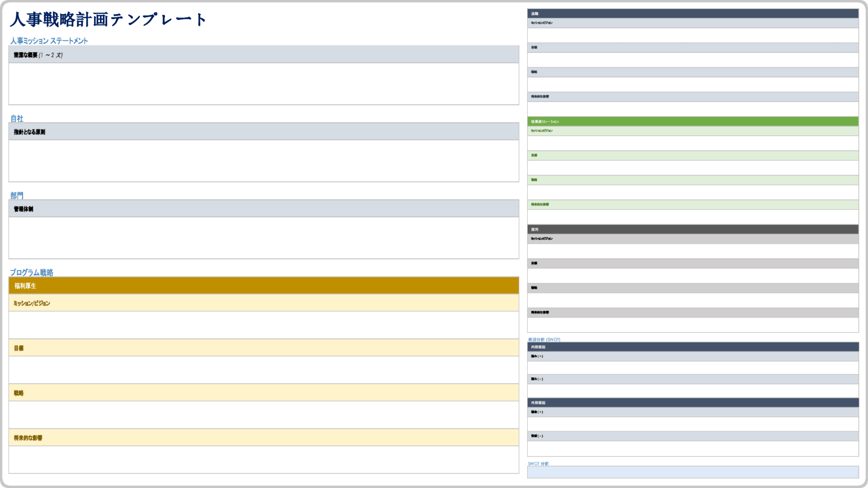The width and height of the screenshot is (868, 488).
Task: Click blank field under 採用 ミッション/ビジョン
Action: 693,251
